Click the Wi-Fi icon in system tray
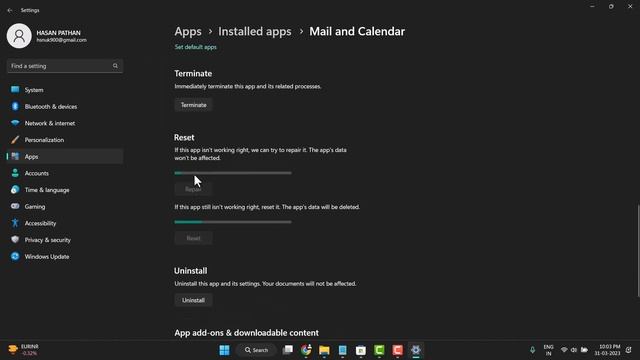This screenshot has width=640, height=360. tap(564, 350)
